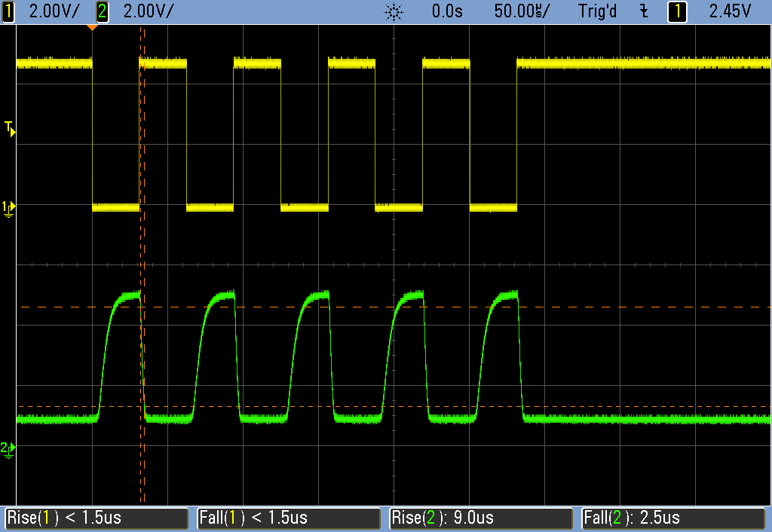
Task: Click the falling-edge trigger slope icon
Action: tap(643, 11)
